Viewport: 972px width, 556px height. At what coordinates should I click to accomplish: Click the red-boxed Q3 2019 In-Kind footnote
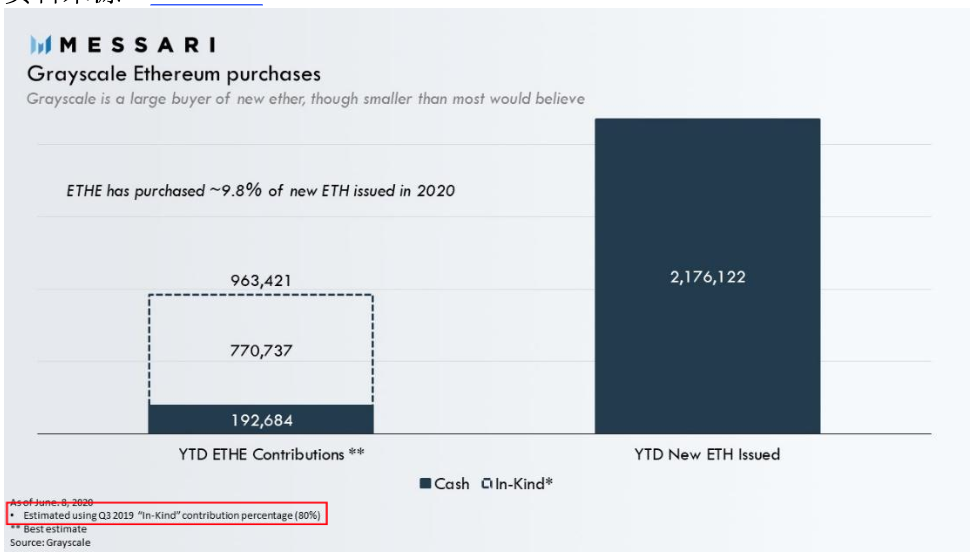(x=167, y=515)
